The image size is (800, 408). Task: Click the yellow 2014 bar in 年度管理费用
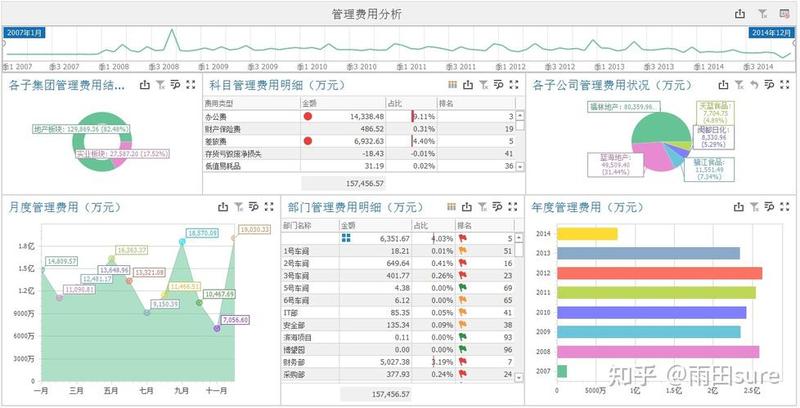[x=587, y=234]
